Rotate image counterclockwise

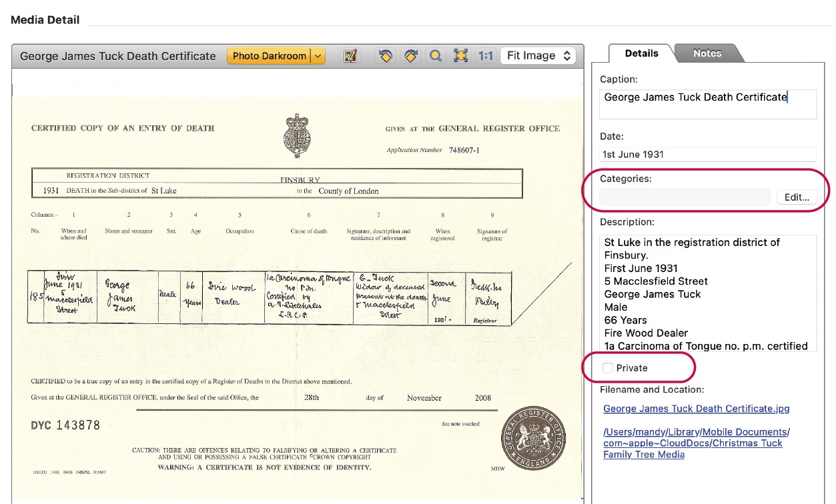tap(385, 56)
